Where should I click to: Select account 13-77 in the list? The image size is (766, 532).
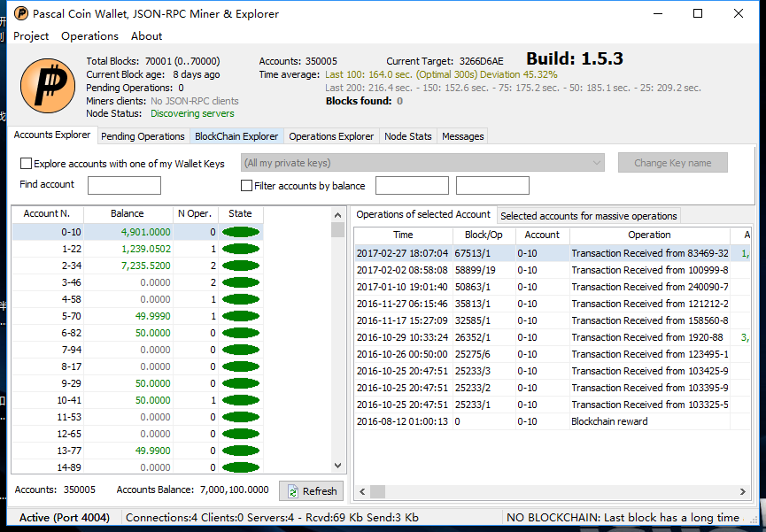[138, 451]
